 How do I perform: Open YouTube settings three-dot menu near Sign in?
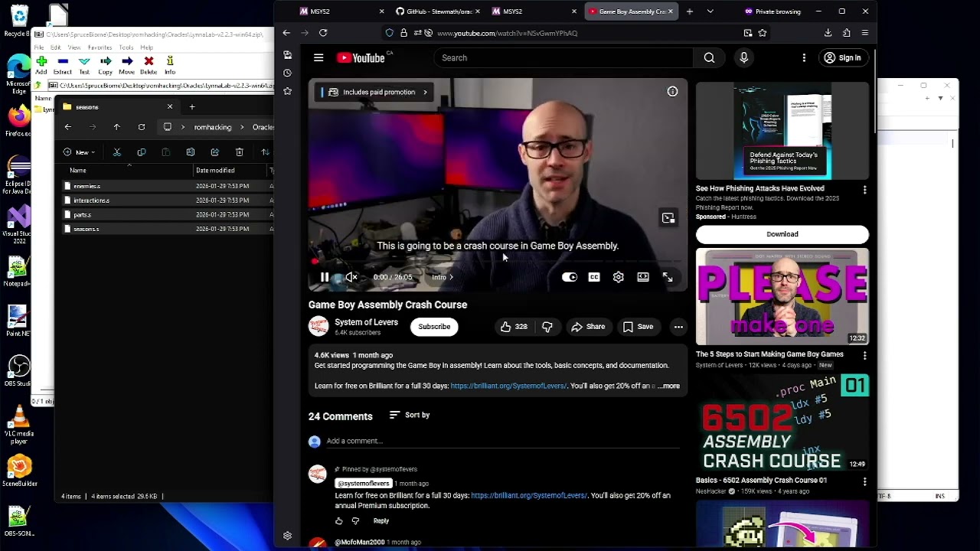coord(804,57)
